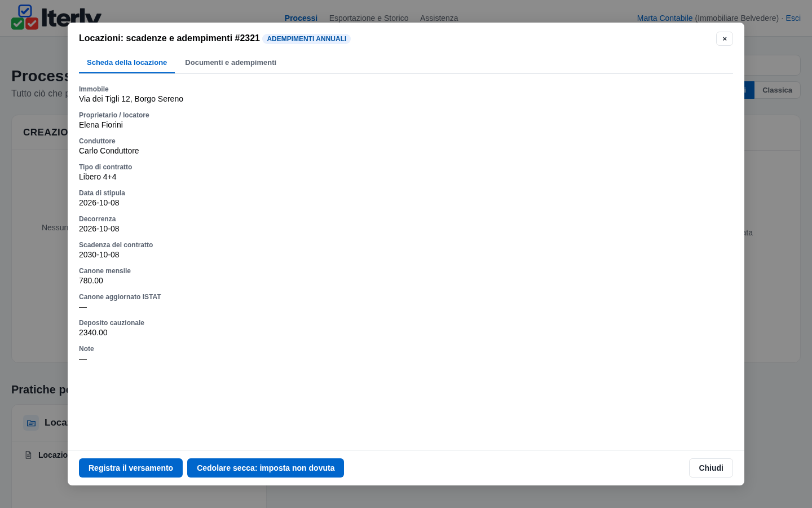Select the Scheda della locazione tab
The width and height of the screenshot is (812, 508).
pos(127,63)
